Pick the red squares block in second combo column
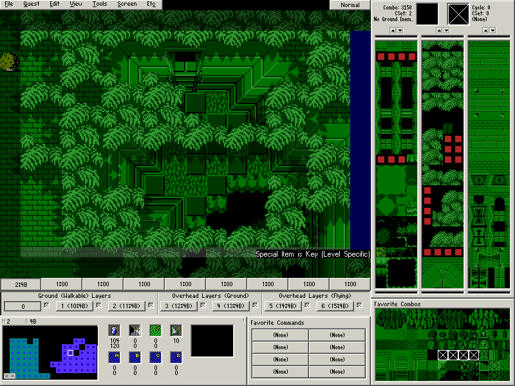Screen dimensions: 515x386 pos(453,149)
